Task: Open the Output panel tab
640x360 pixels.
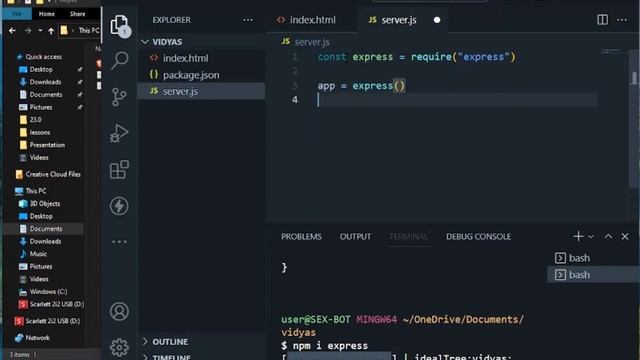Action: pos(356,237)
